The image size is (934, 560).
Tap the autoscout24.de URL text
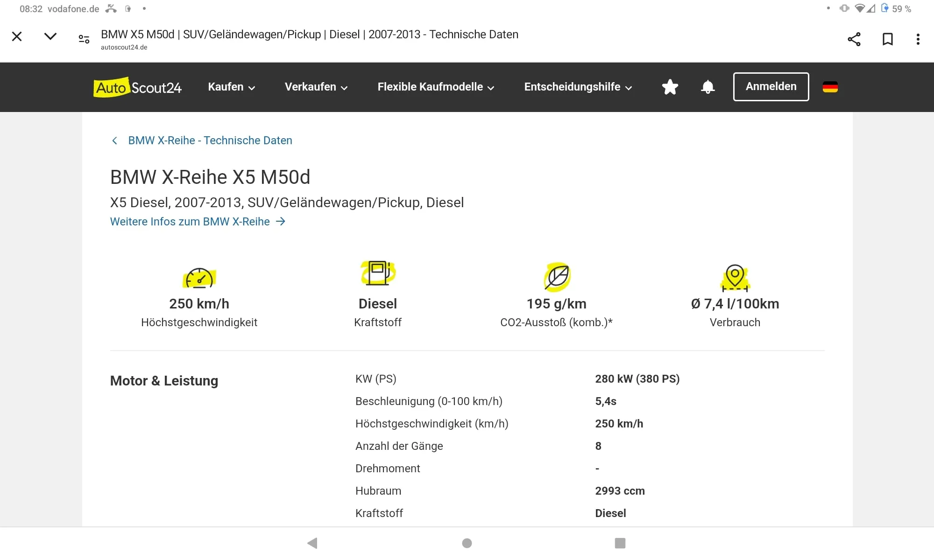coord(124,47)
